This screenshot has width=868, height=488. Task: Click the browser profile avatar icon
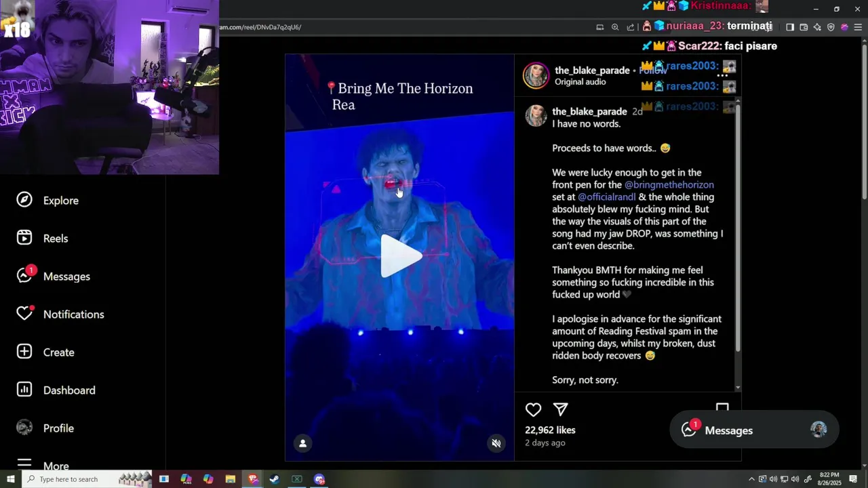point(844,27)
